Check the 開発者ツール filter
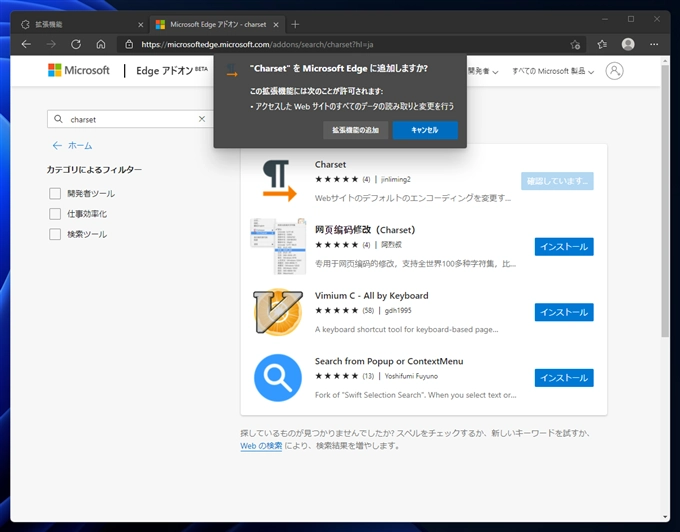 [x=55, y=193]
